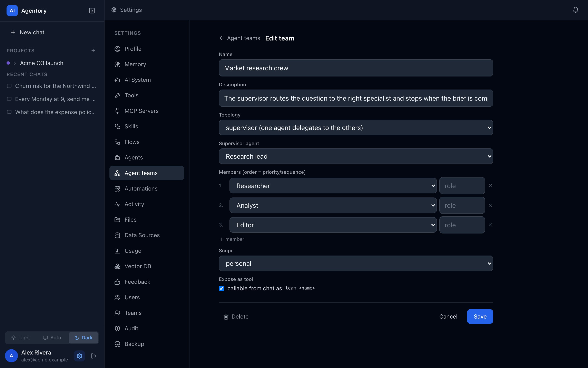Image resolution: width=588 pixels, height=368 pixels.
Task: Click Alex Rivera's avatar
Action: (x=11, y=356)
